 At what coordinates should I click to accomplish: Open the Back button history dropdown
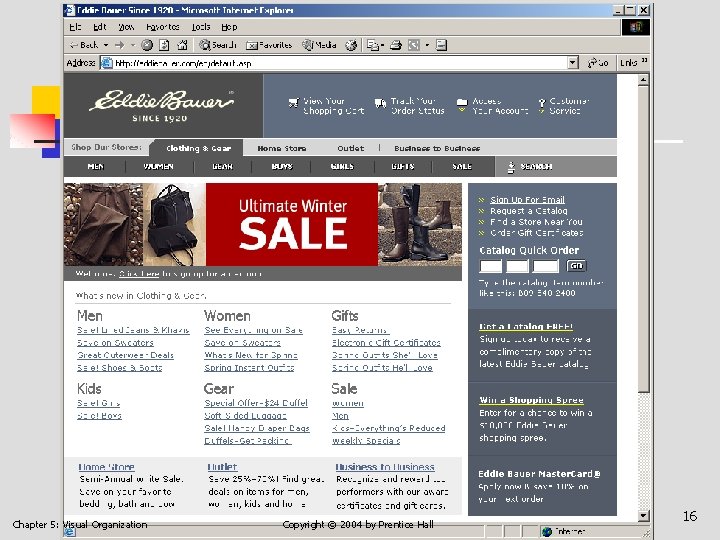click(x=106, y=45)
